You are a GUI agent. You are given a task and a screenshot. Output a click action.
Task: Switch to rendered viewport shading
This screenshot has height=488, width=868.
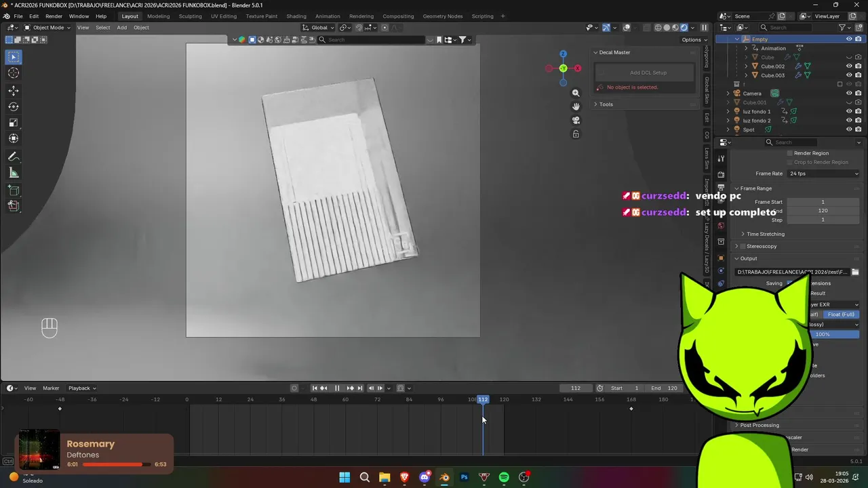684,28
